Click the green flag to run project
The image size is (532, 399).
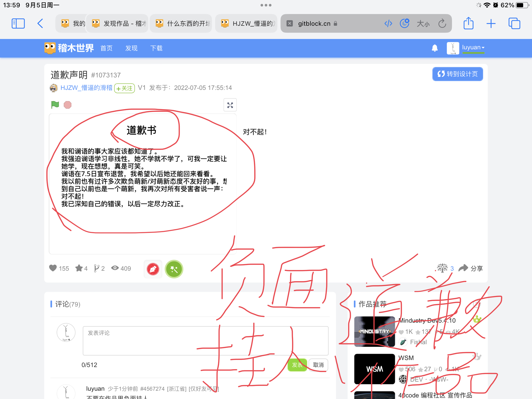pyautogui.click(x=55, y=105)
